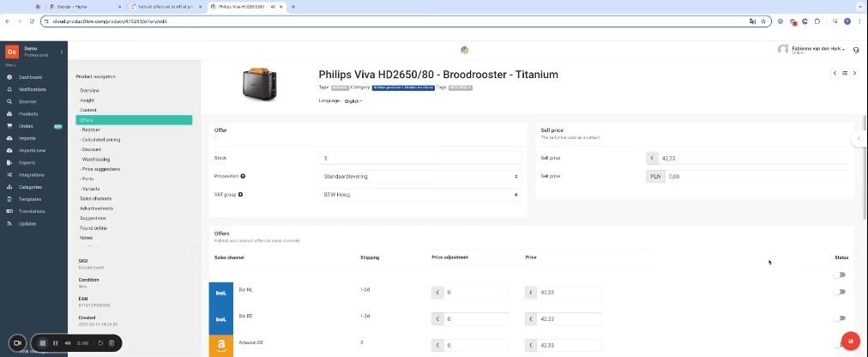Enable the Bol NL offer status toggle

click(x=839, y=292)
